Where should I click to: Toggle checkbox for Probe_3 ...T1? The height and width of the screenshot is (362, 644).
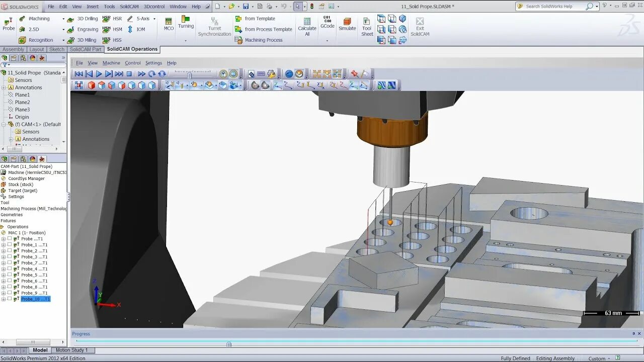point(9,257)
